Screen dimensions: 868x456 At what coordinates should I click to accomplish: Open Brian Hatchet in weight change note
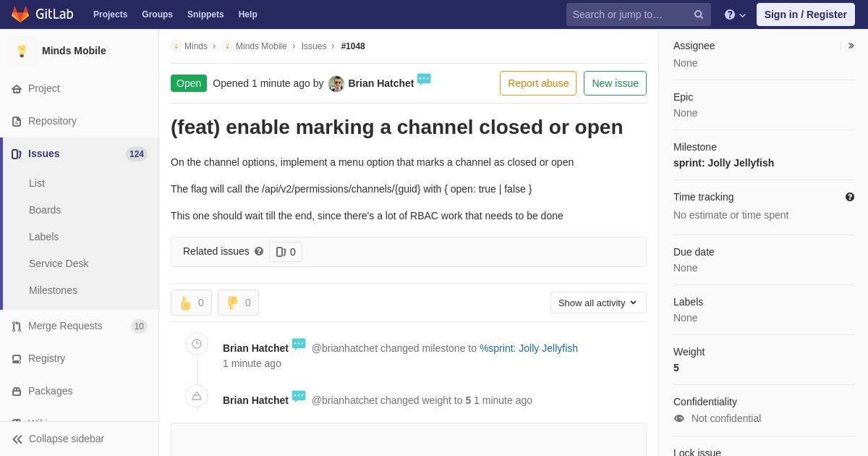pos(255,400)
